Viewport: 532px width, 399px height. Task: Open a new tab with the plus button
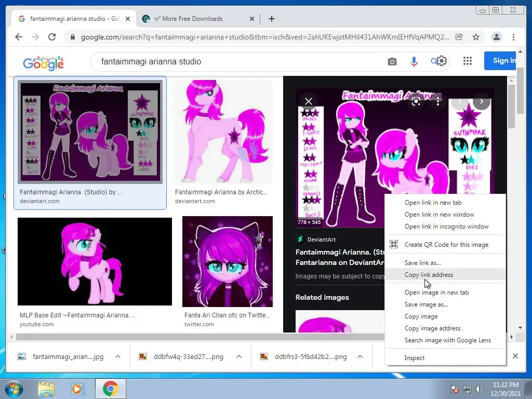coord(271,19)
